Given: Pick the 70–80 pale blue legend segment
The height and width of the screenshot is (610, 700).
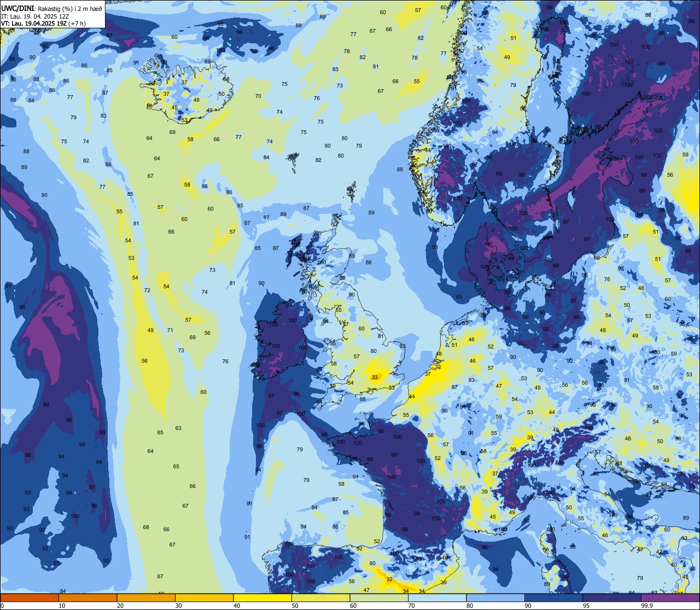Looking at the screenshot, I should pyautogui.click(x=437, y=598).
